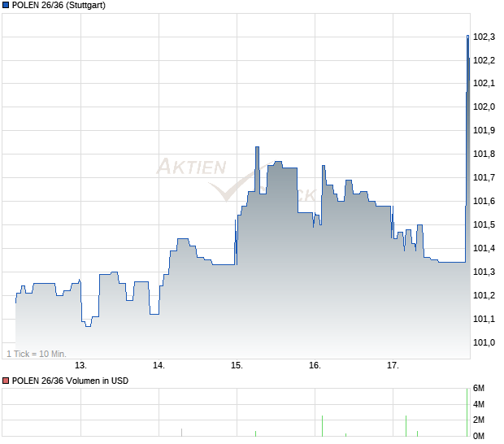
Task: Click the '16.' date axis label
Action: click(x=315, y=366)
